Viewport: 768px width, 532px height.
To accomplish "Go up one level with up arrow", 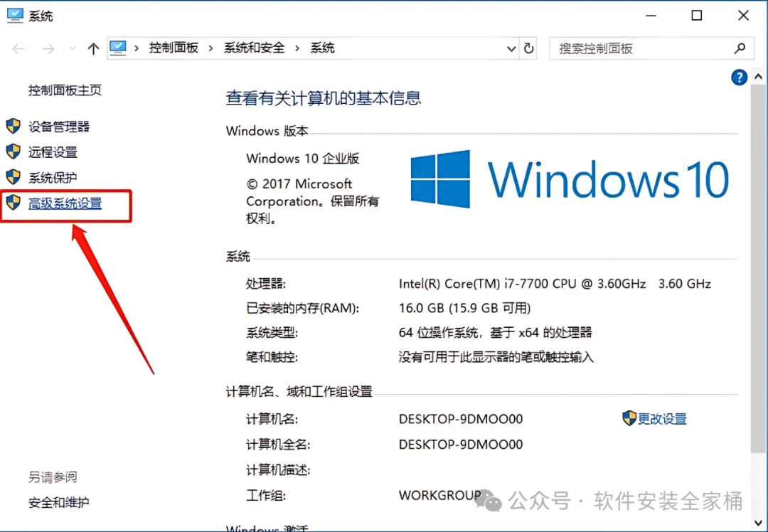I will click(x=93, y=48).
